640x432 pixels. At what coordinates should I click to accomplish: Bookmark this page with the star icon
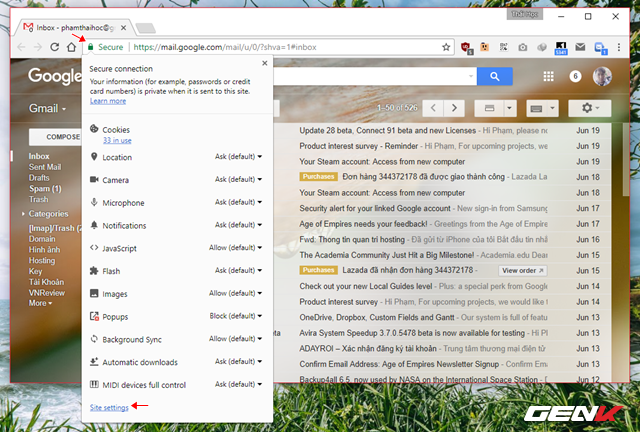point(446,47)
